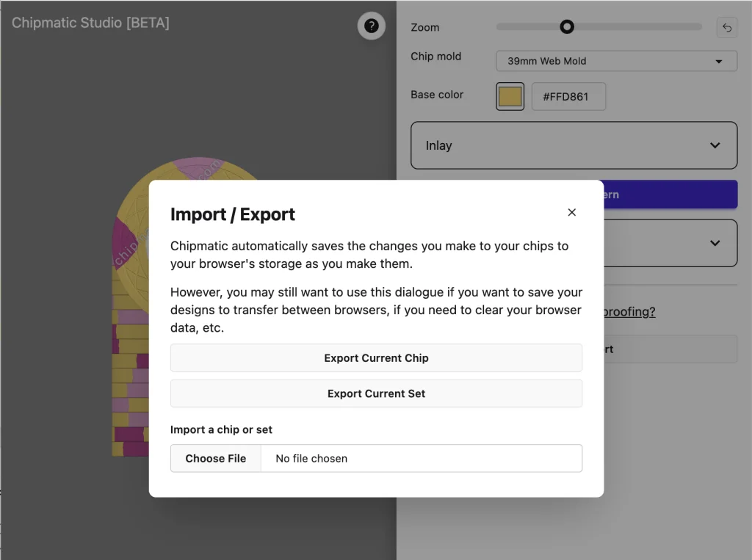This screenshot has width=752, height=560.
Task: Click the purple pattern button behind dialog
Action: click(670, 194)
